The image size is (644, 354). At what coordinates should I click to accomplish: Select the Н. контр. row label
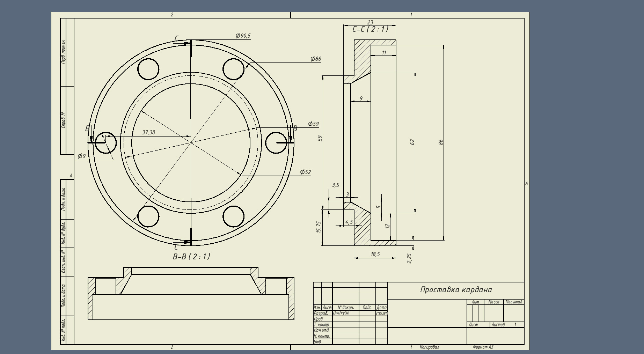(x=322, y=336)
